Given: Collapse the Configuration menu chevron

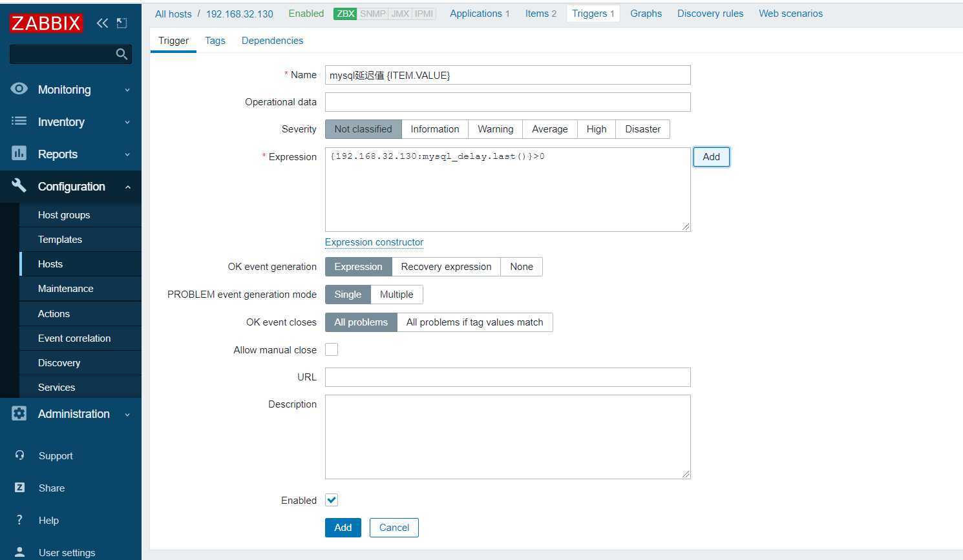Looking at the screenshot, I should point(127,187).
